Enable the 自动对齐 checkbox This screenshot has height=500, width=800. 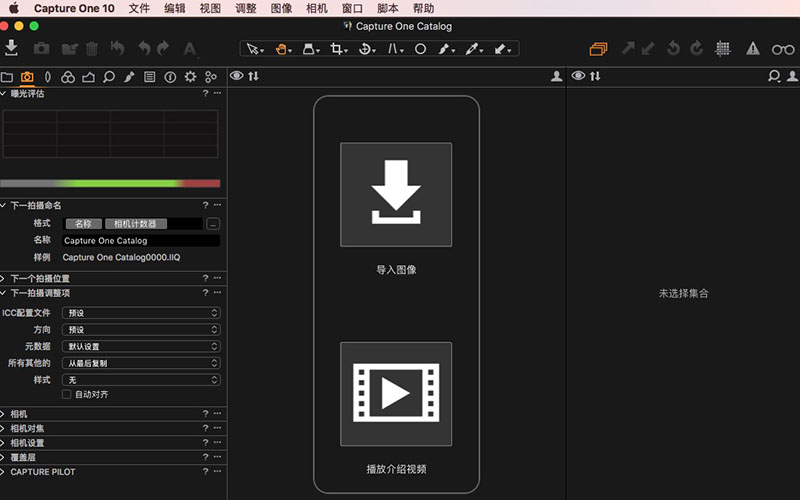pos(66,394)
